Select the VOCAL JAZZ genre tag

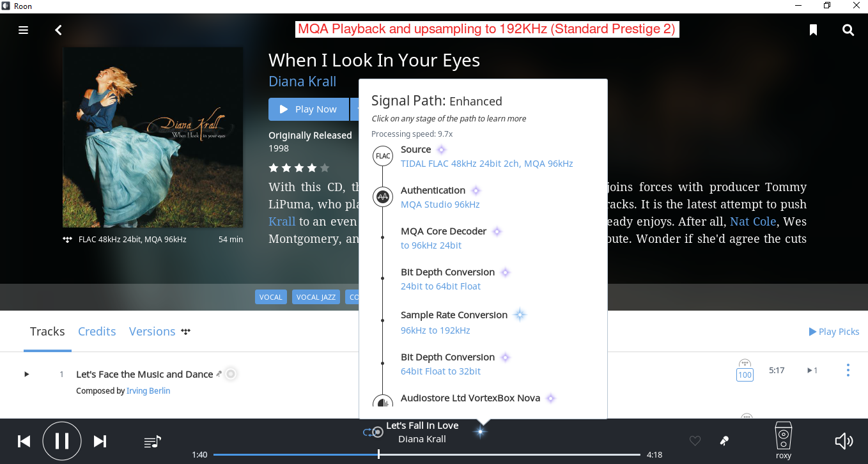click(x=316, y=297)
